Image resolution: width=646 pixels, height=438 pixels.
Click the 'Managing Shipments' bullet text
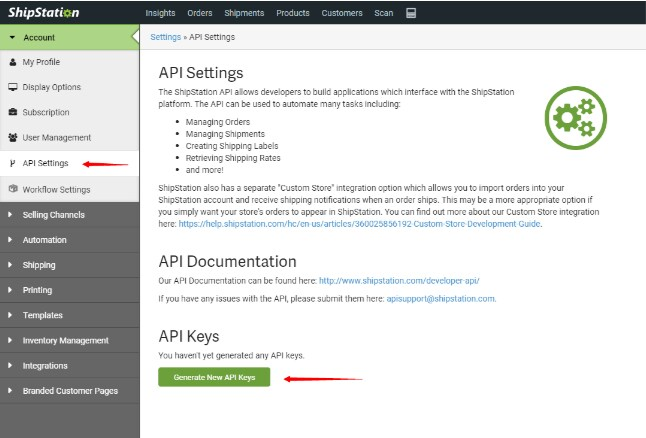(225, 134)
